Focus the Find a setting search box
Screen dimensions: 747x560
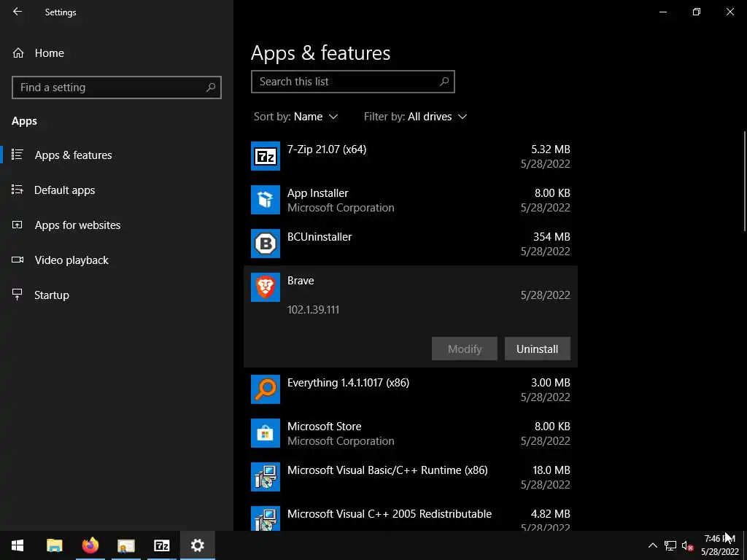117,87
